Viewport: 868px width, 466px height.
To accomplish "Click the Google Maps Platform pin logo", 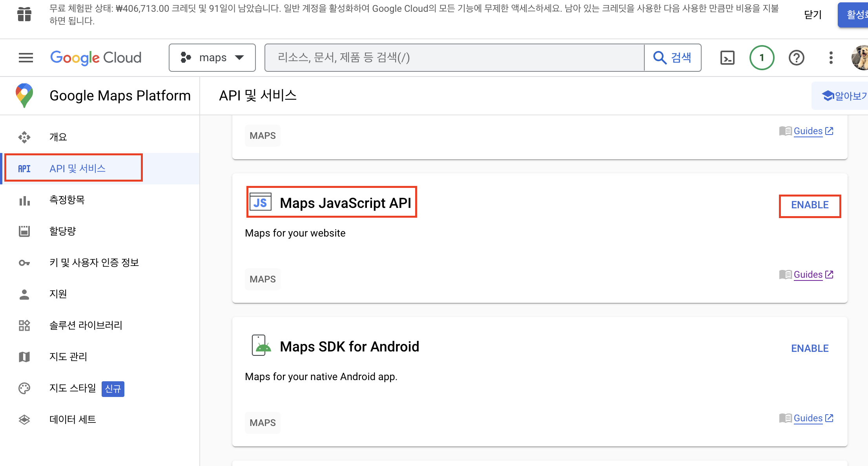I will (x=24, y=95).
